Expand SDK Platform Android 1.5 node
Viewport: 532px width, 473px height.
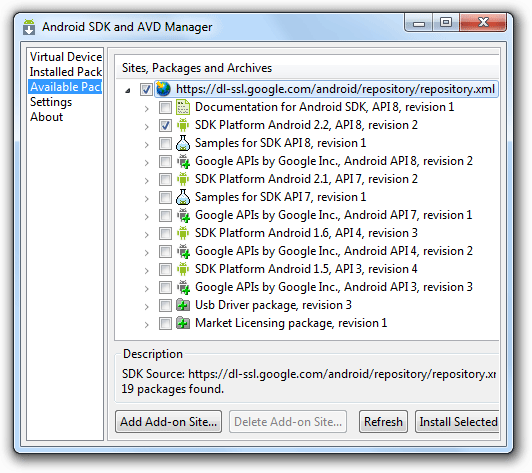point(146,271)
